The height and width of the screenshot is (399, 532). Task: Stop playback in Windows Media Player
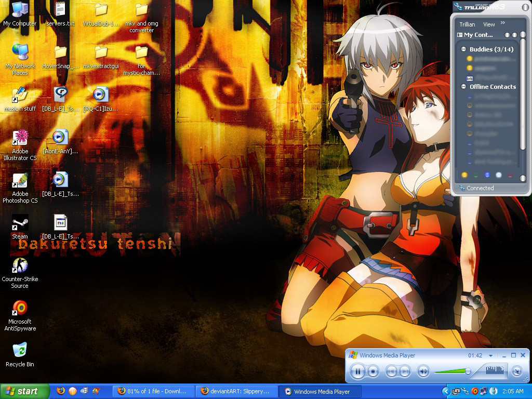373,371
